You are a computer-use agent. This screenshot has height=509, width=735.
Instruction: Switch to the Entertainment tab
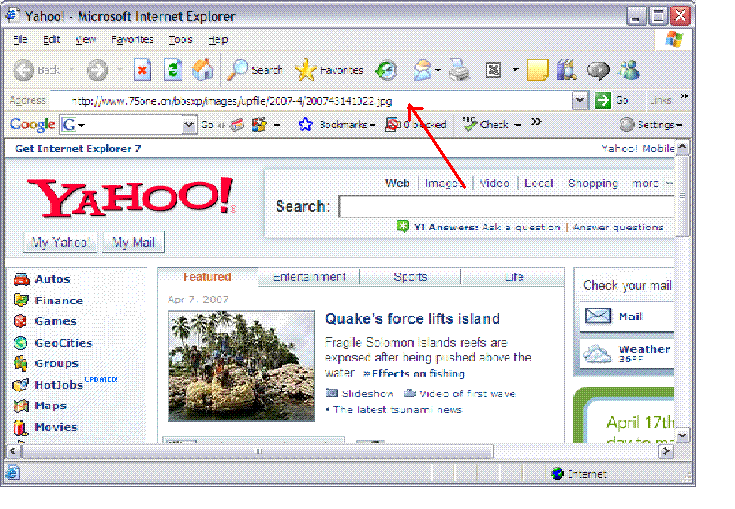tap(309, 277)
